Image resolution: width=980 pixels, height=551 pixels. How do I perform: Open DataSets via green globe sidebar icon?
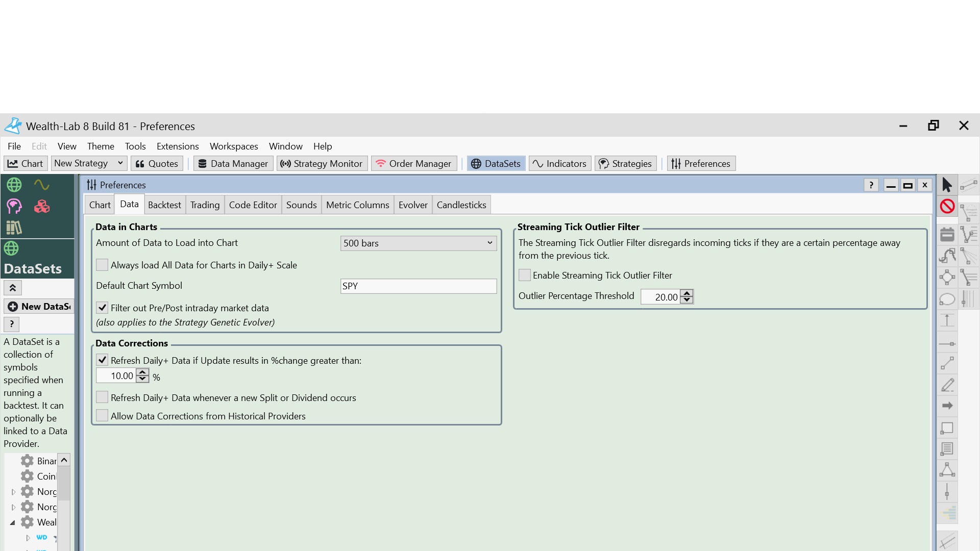point(14,185)
